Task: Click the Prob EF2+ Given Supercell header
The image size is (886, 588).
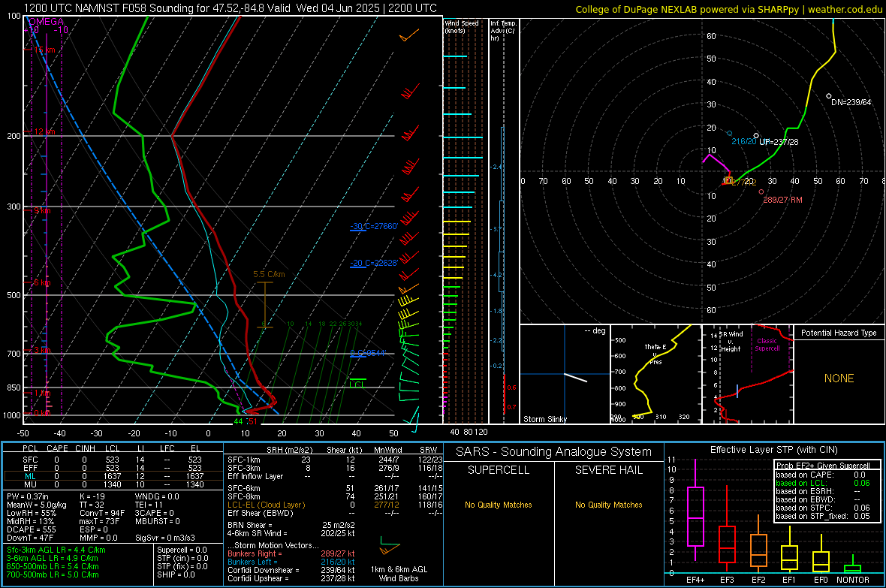Action: [x=823, y=466]
